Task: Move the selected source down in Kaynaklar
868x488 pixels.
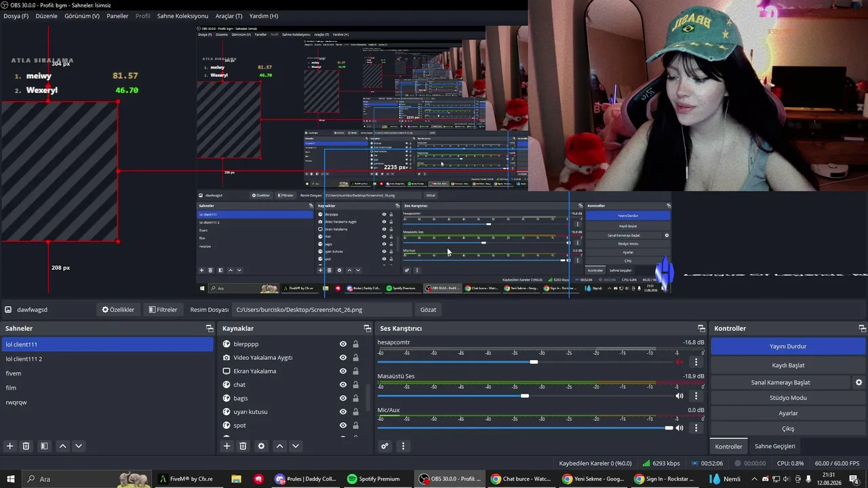Action: click(296, 446)
